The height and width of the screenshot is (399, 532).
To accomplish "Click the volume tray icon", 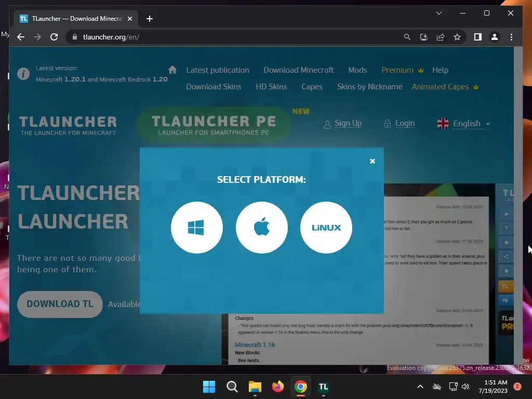I will pyautogui.click(x=465, y=387).
